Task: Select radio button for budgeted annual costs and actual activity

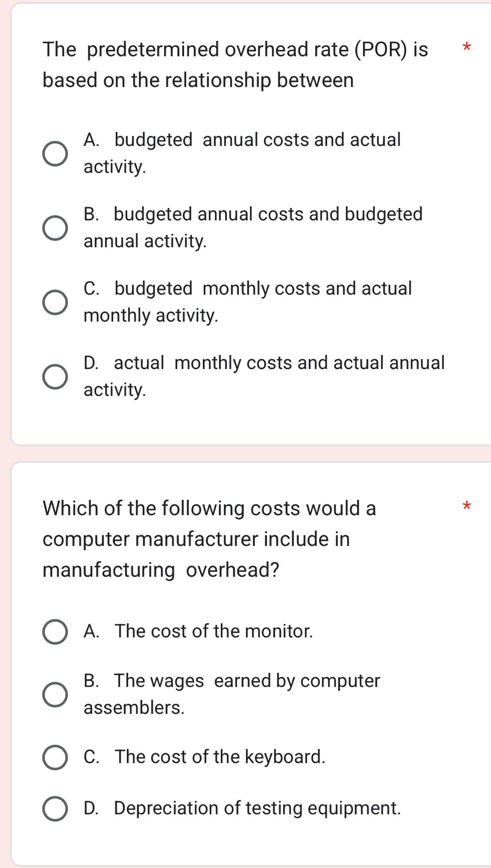Action: (55, 154)
